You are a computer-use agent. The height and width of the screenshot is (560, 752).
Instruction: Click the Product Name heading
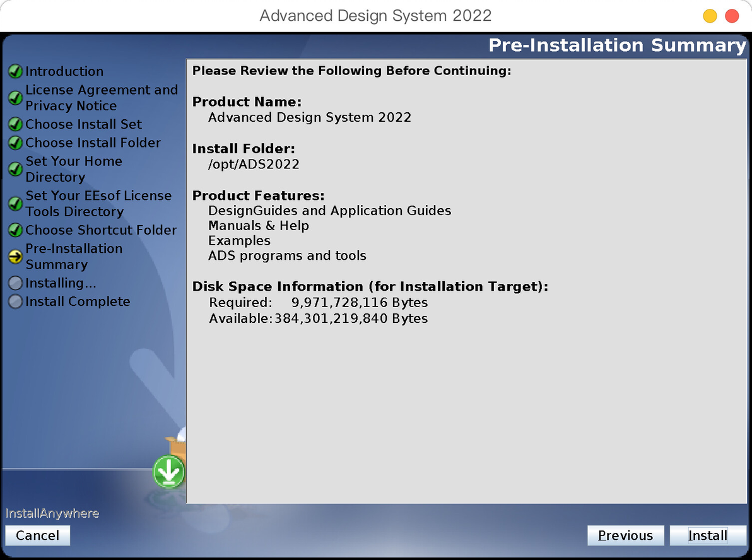coord(247,102)
